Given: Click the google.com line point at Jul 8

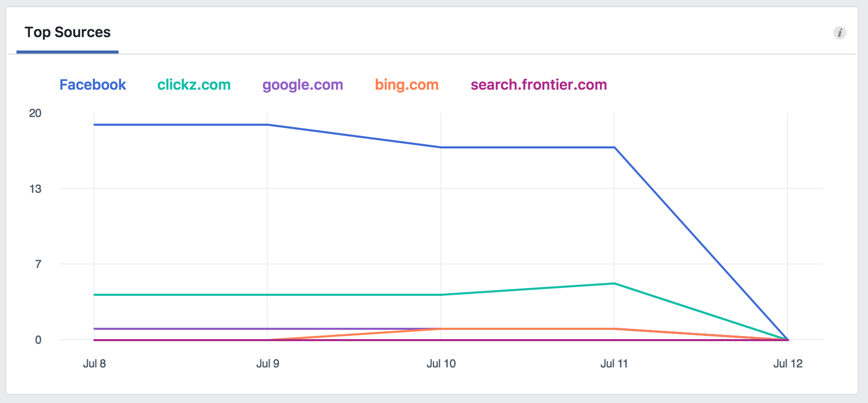Looking at the screenshot, I should coord(94,329).
